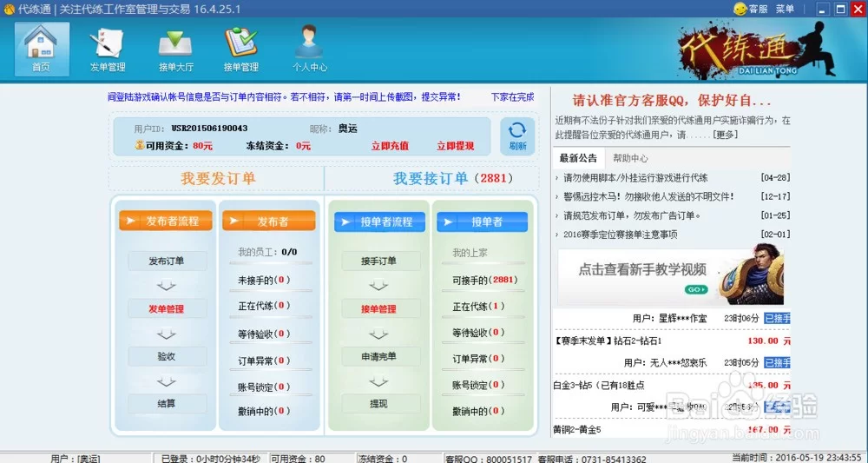
Task: View 可接手的 (2881) orders
Action: [484, 281]
